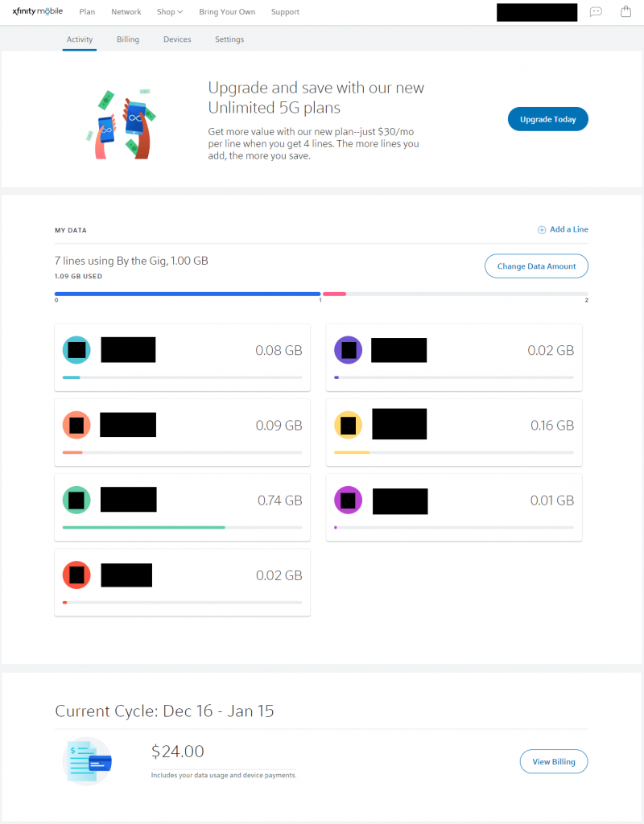The image size is (644, 824).
Task: Select the red avatar on bottom line card
Action: [x=76, y=575]
